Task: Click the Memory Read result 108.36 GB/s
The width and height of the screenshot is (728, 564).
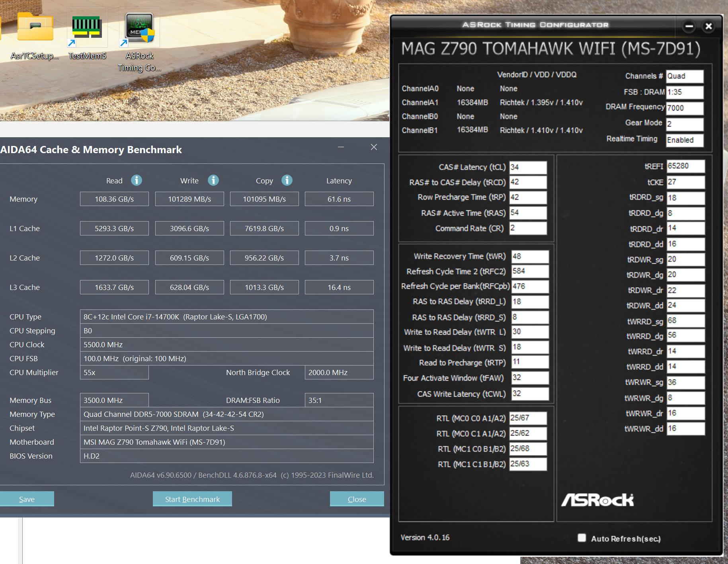Action: (114, 199)
